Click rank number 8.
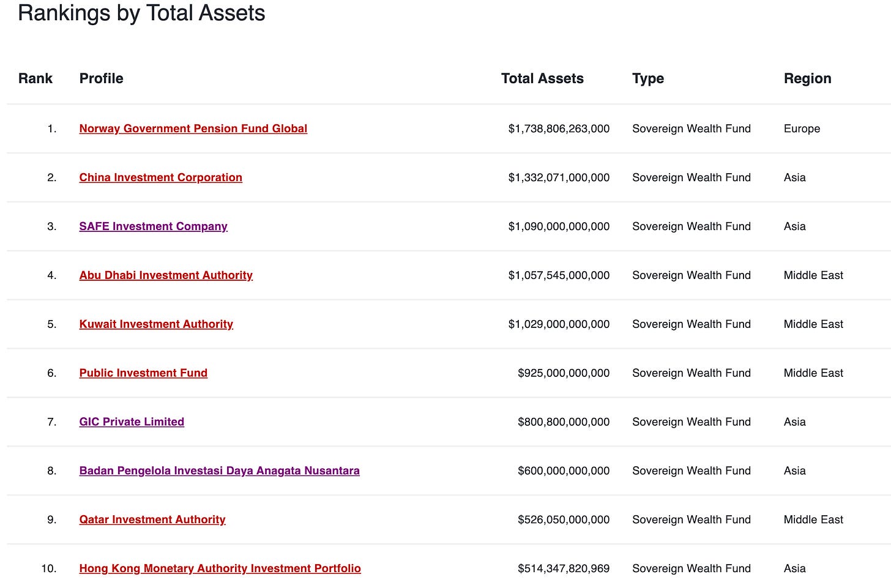 pos(52,471)
